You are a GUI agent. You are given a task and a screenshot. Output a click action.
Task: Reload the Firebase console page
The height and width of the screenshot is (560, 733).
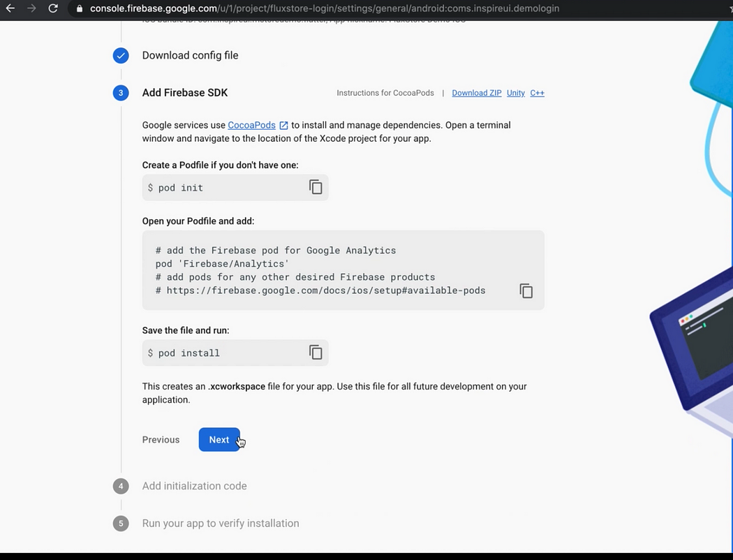click(x=53, y=8)
